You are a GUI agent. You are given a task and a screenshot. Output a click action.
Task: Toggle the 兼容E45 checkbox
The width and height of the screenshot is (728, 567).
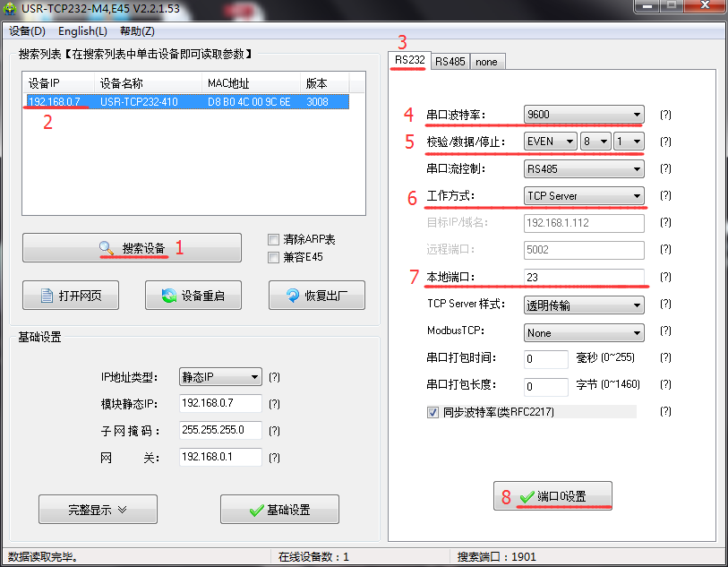274,258
